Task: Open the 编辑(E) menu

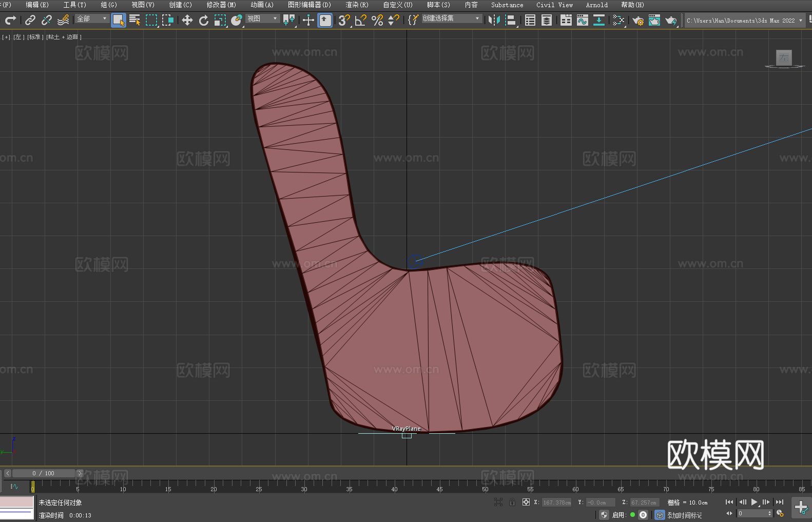Action: coord(37,5)
